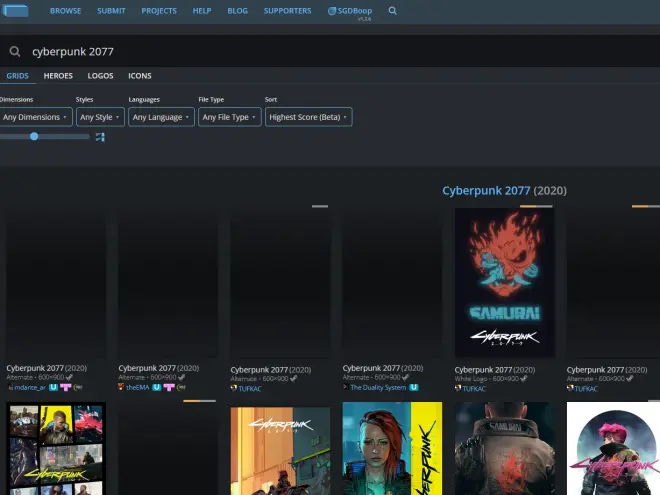Click the avatar beside TUFKAC on White Logo grid

pyautogui.click(x=458, y=388)
